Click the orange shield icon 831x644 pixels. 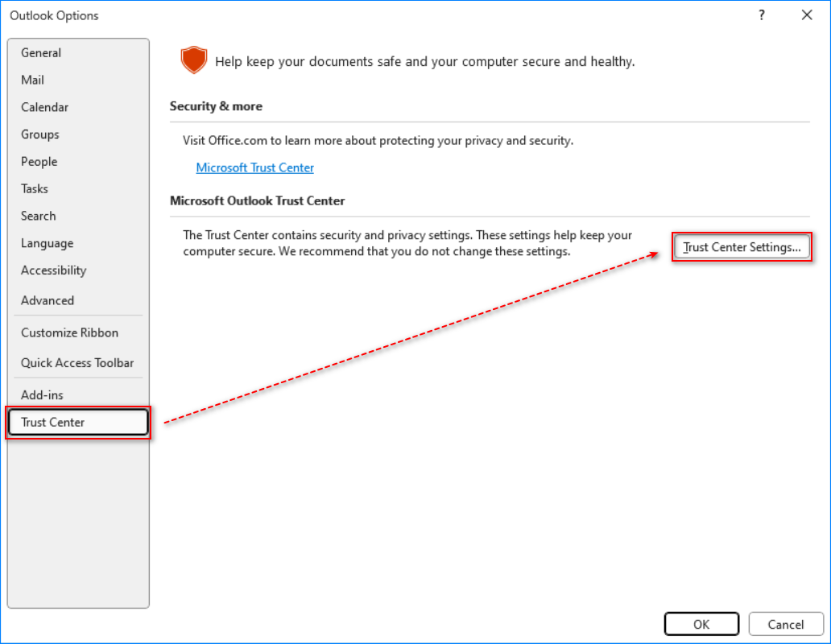[193, 60]
